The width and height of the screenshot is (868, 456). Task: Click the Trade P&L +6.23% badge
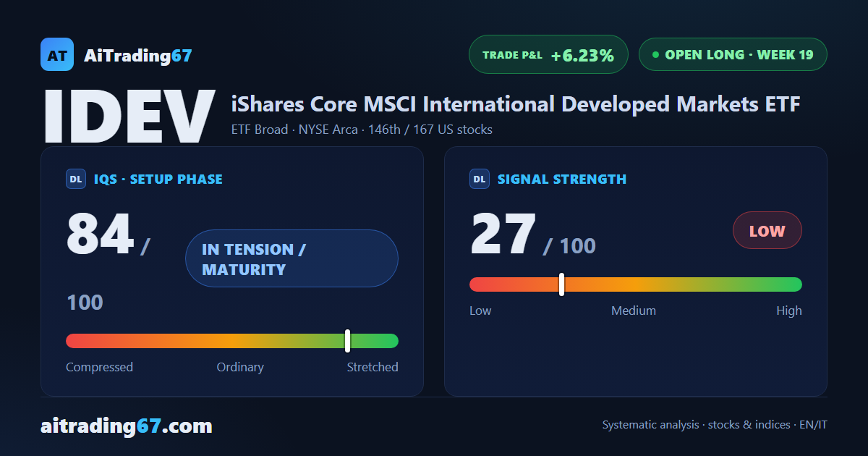[548, 54]
